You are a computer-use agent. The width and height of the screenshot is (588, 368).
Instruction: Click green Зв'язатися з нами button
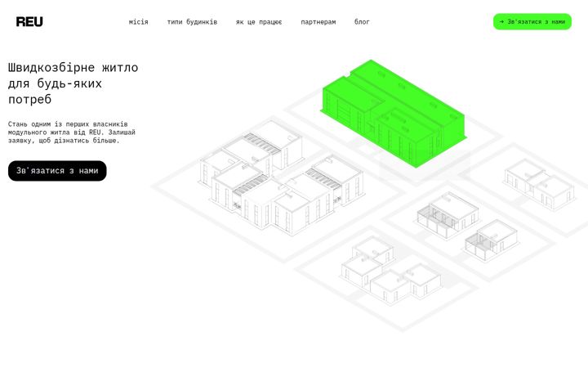(532, 22)
